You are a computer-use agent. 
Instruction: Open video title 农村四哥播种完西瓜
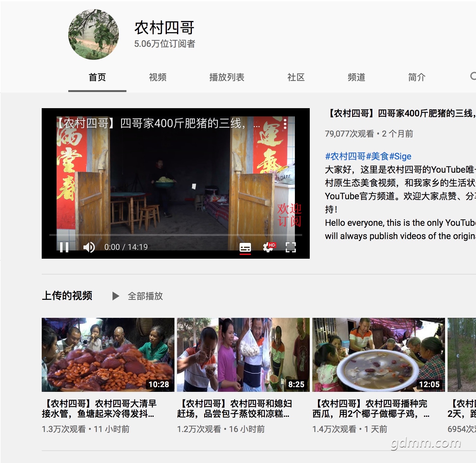[371, 408]
